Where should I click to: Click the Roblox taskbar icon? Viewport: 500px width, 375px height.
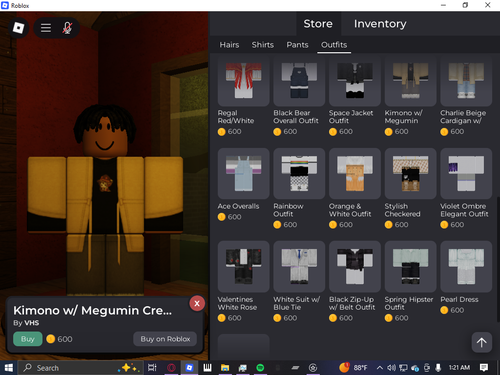(189, 368)
